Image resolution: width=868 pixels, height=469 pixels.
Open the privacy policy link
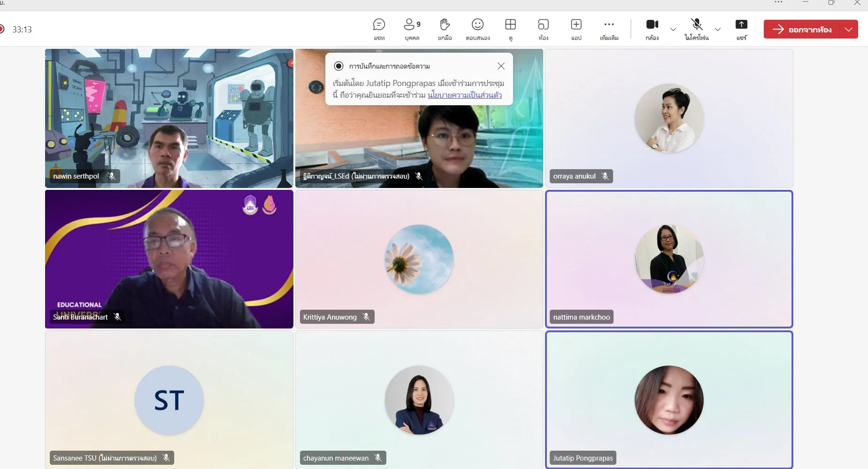click(464, 95)
